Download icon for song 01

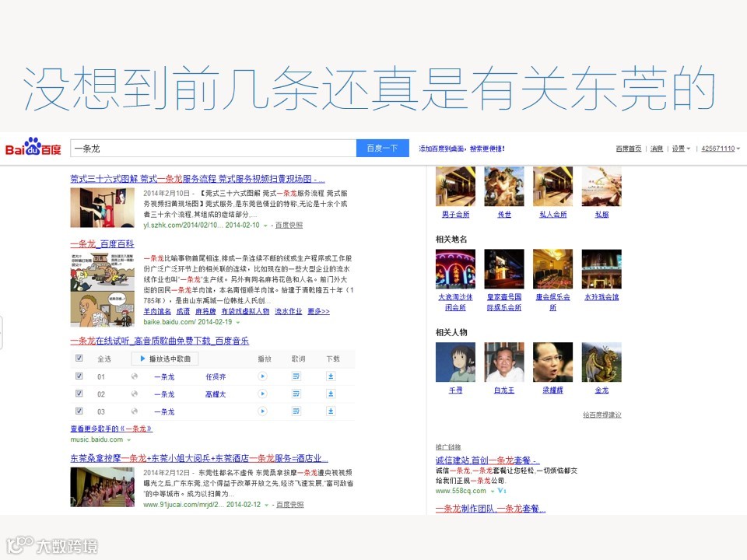click(x=331, y=376)
